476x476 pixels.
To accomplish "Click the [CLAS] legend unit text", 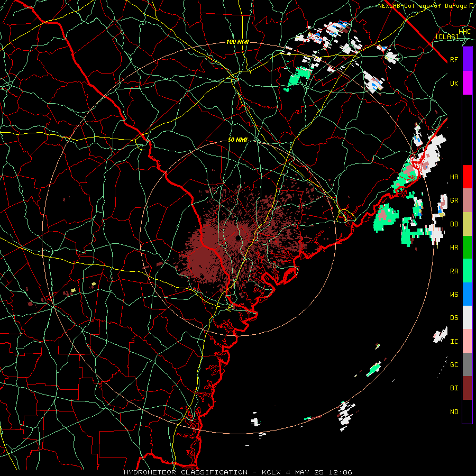I will (447, 36).
